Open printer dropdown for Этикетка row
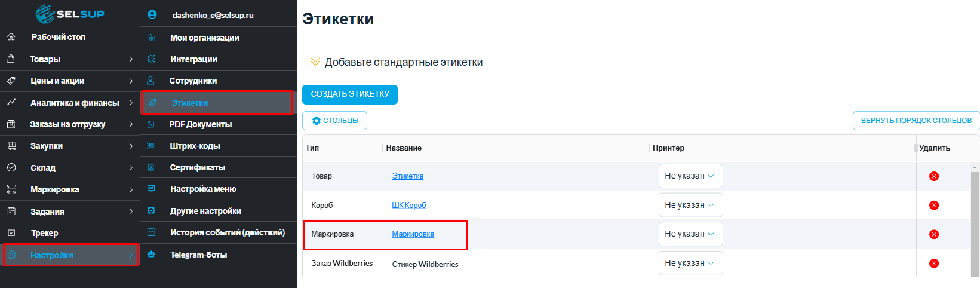This screenshot has width=980, height=288. pyautogui.click(x=690, y=176)
